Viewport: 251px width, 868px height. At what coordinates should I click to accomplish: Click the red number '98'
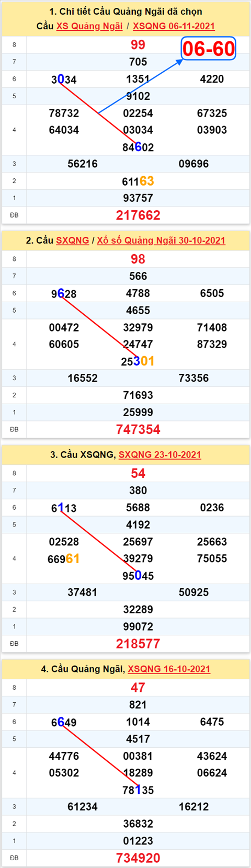[138, 259]
